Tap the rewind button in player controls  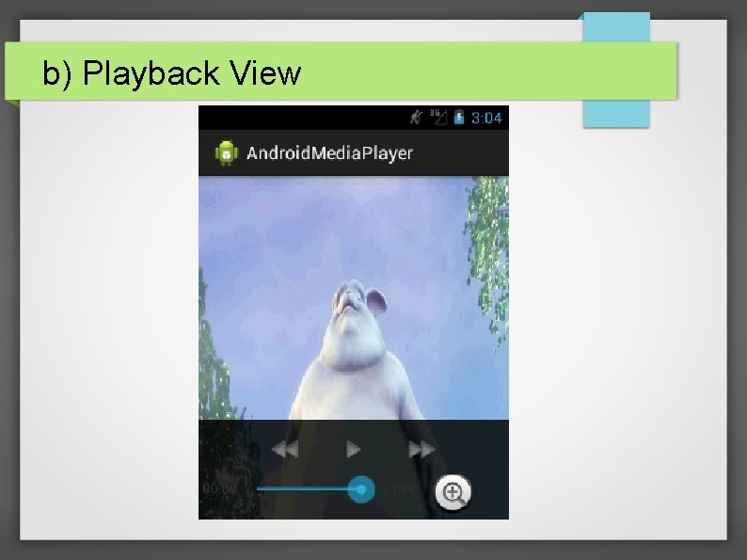(285, 449)
